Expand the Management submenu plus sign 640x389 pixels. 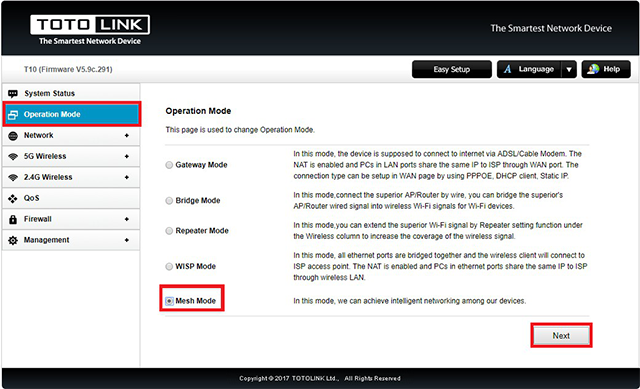tap(127, 240)
